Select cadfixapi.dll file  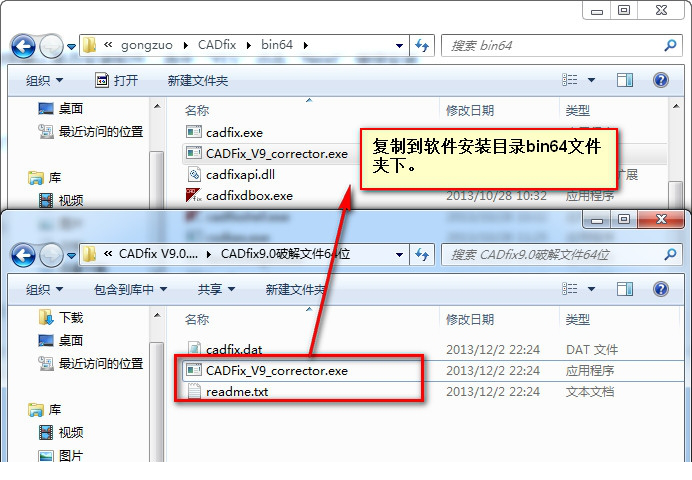pos(230,175)
